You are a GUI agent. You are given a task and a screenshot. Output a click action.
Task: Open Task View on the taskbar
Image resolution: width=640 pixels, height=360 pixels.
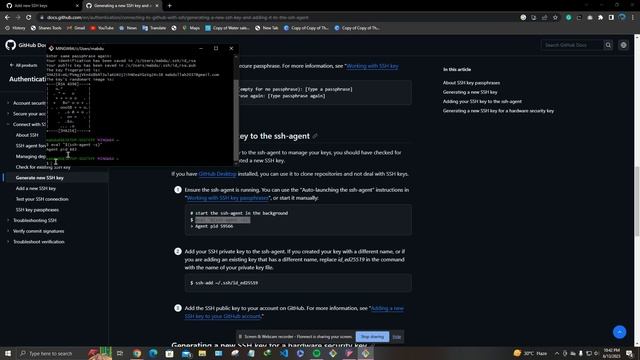(120, 353)
